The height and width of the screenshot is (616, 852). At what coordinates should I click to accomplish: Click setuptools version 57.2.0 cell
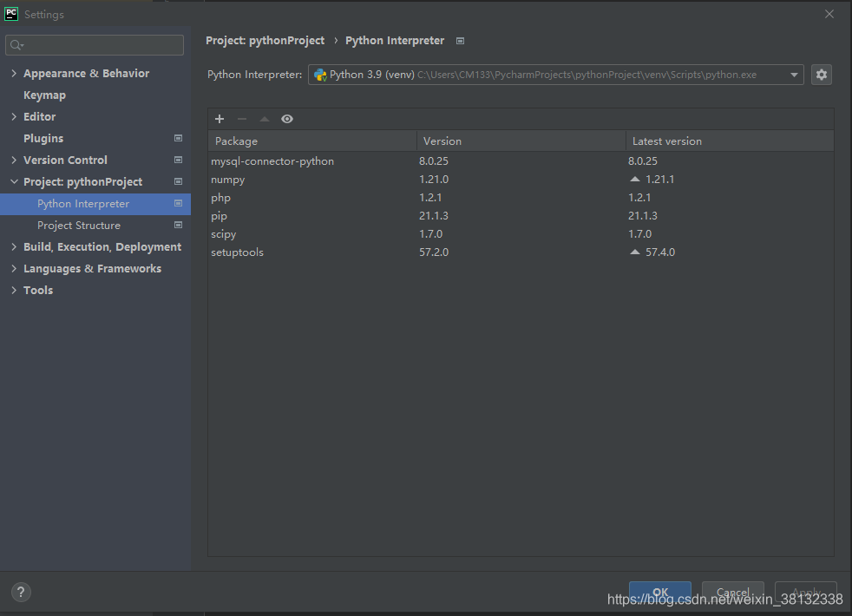tap(434, 252)
